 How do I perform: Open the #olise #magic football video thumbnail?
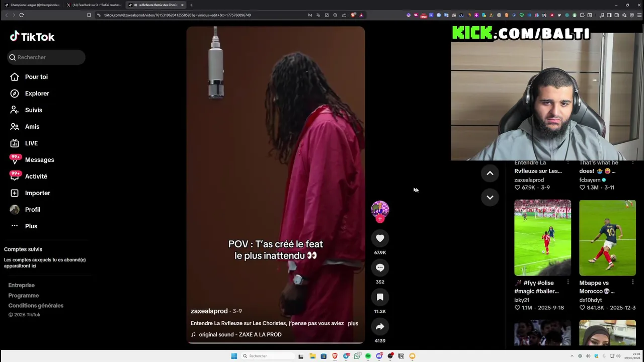pos(542,238)
